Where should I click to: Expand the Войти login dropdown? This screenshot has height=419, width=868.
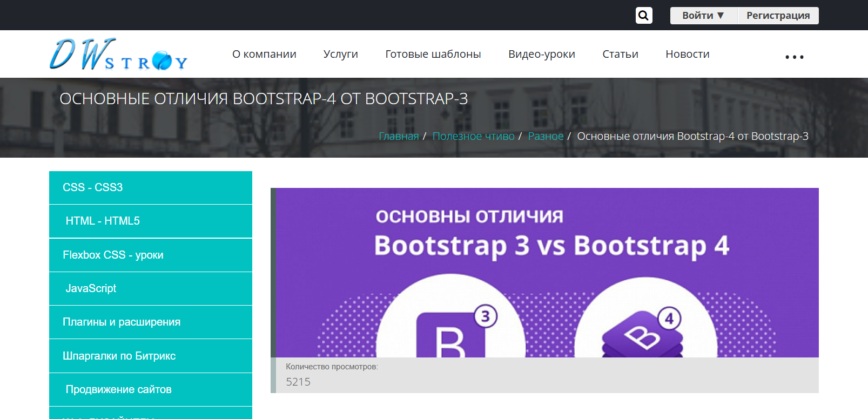pos(703,16)
